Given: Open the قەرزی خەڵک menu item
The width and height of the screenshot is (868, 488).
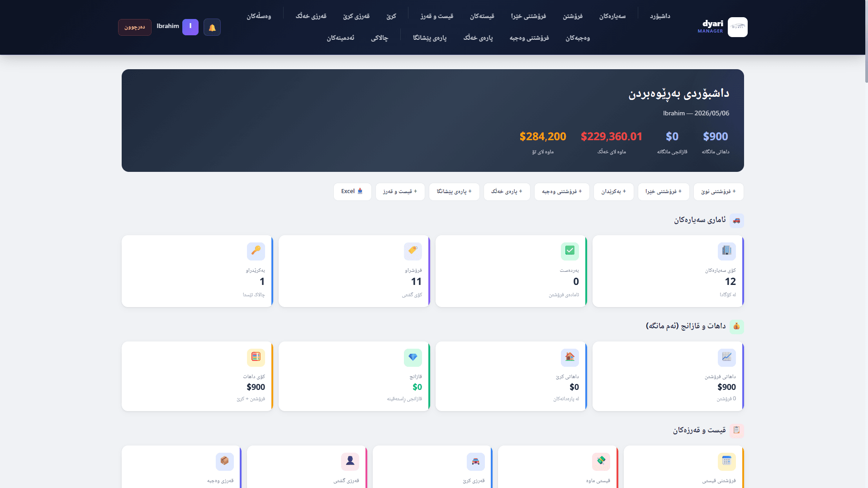Looking at the screenshot, I should click(311, 16).
